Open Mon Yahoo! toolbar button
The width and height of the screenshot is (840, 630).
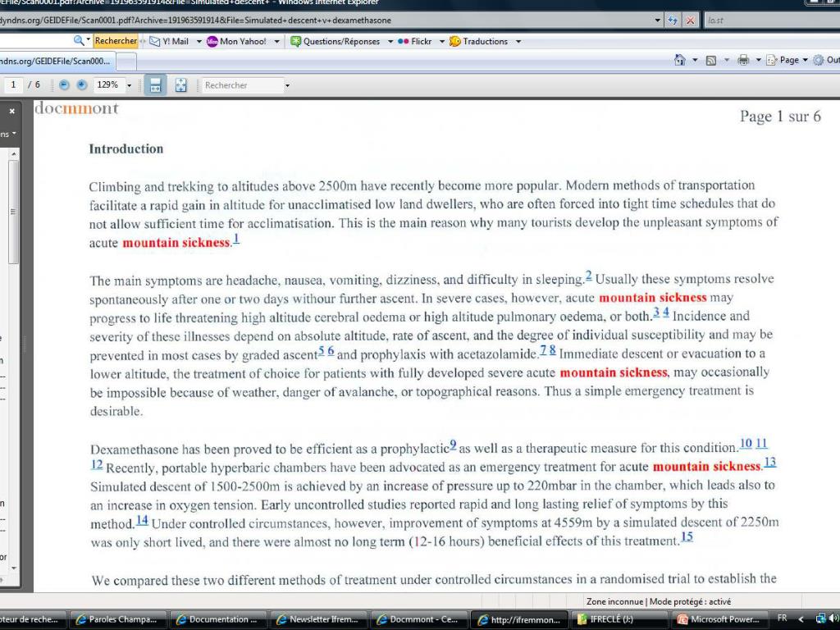click(236, 41)
